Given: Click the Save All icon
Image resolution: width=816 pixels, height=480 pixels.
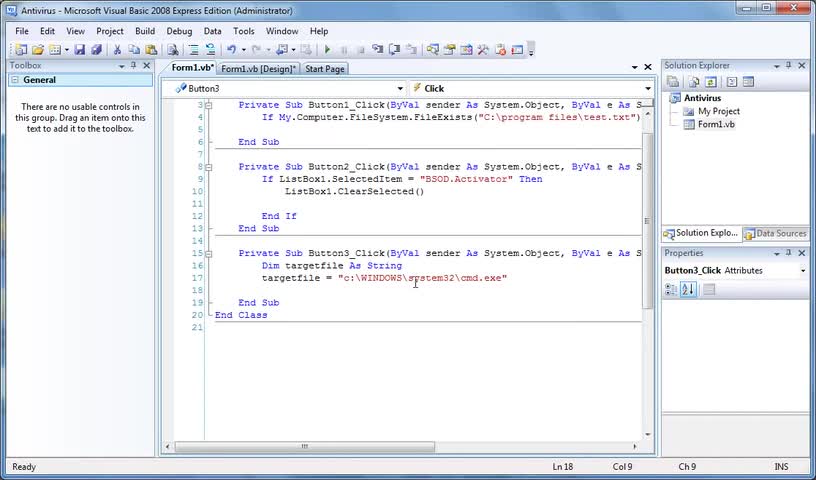Looking at the screenshot, I should point(96,49).
